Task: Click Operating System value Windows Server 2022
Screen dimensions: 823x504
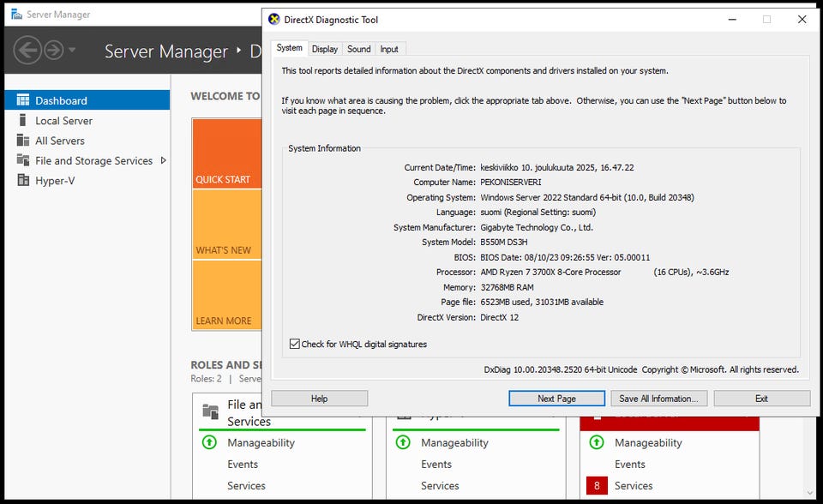Action: (586, 197)
